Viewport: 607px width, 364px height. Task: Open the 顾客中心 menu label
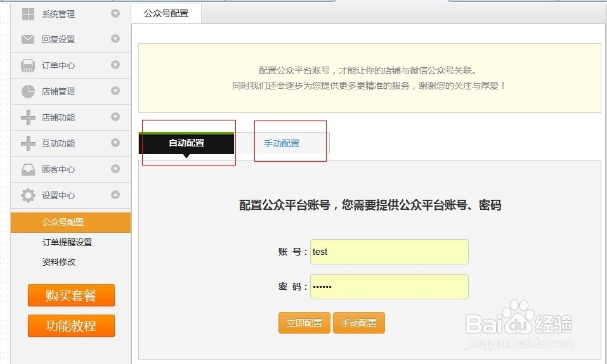coord(58,169)
